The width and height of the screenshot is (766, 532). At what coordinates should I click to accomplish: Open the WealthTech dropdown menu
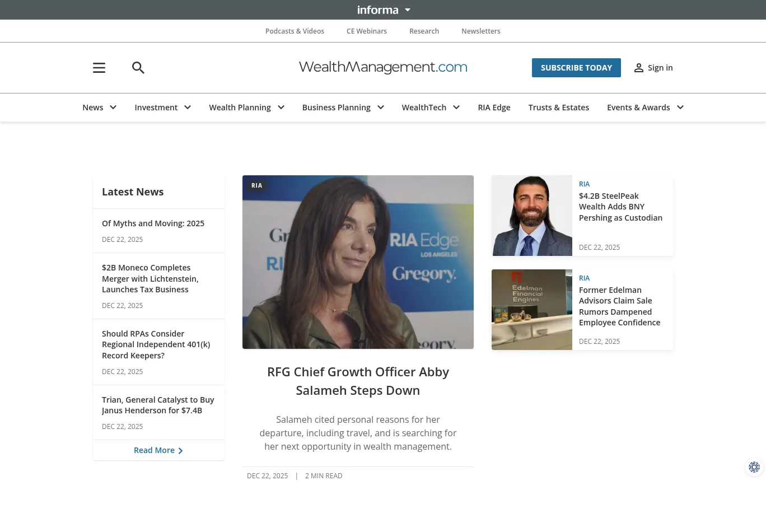[x=456, y=107]
